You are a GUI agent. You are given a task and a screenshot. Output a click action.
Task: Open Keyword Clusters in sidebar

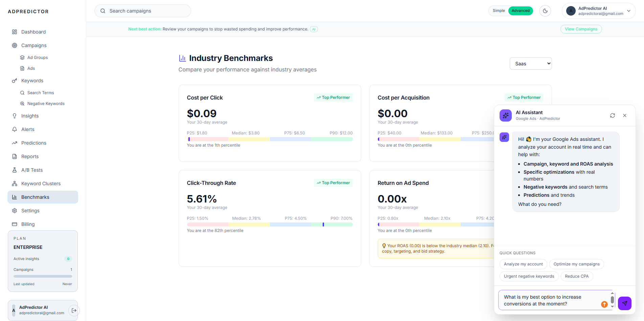click(x=41, y=184)
